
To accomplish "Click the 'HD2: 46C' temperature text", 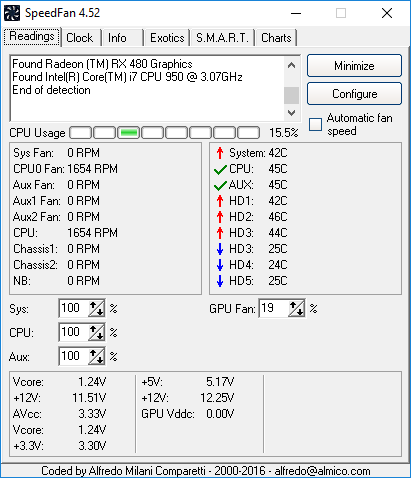I will click(258, 217).
